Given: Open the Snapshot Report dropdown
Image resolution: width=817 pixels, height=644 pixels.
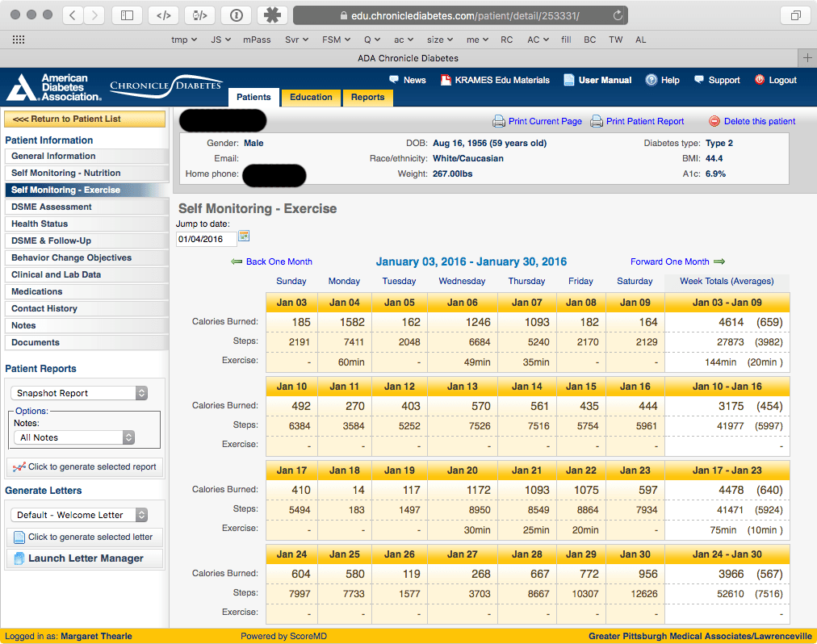Looking at the screenshot, I should tap(79, 393).
